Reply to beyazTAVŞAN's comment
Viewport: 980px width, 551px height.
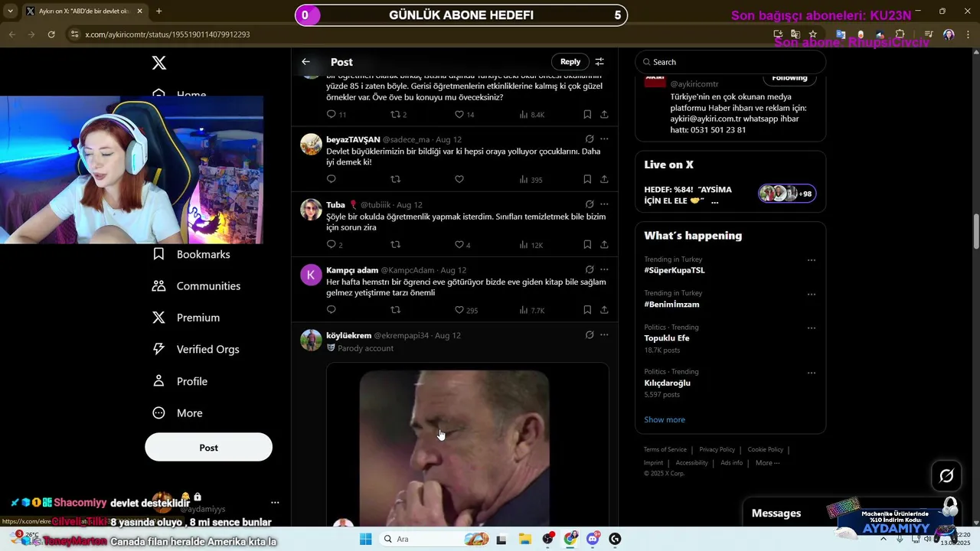[x=332, y=179]
